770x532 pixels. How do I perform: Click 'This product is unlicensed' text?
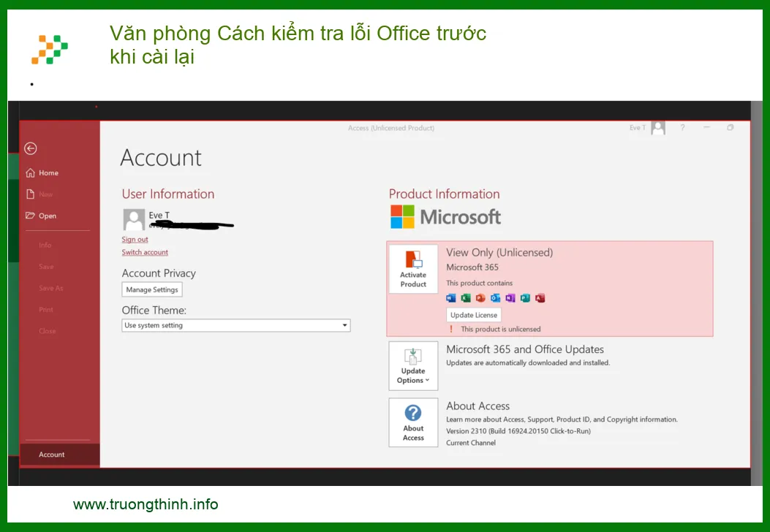click(500, 329)
